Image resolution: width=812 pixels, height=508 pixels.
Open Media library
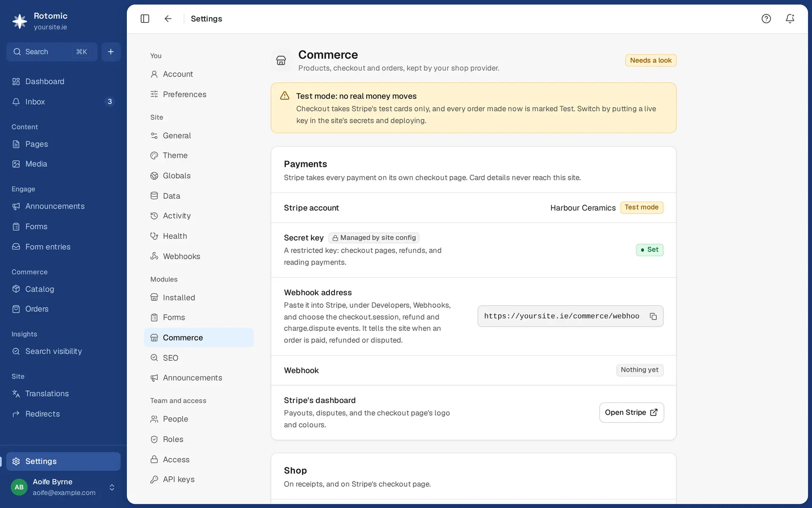click(x=63, y=164)
